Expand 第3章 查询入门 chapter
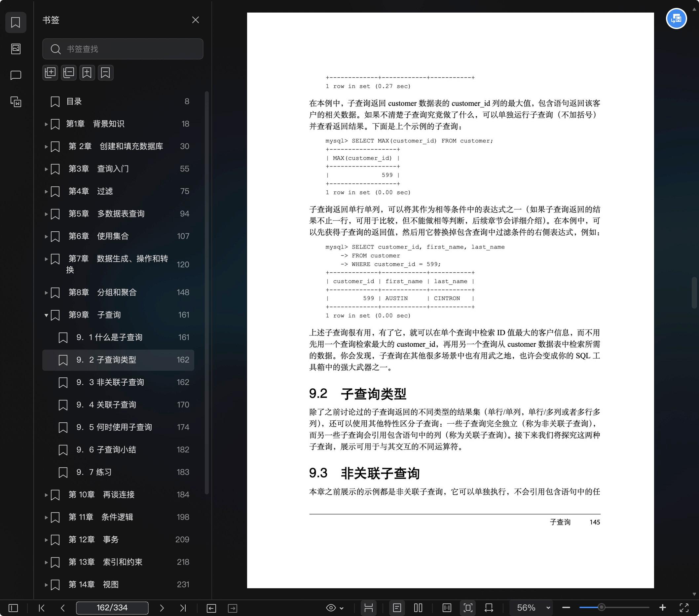This screenshot has height=616, width=699. click(46, 169)
